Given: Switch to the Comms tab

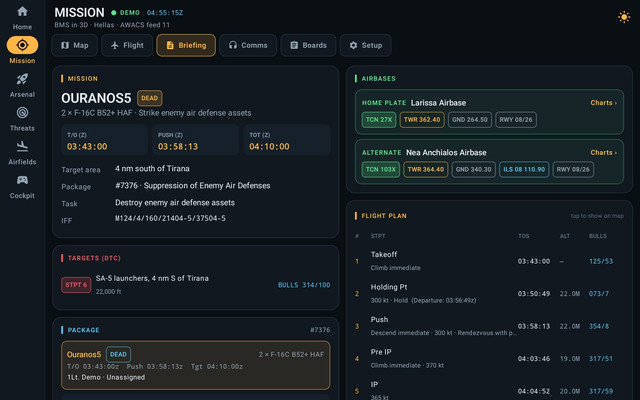Looking at the screenshot, I should (x=248, y=45).
